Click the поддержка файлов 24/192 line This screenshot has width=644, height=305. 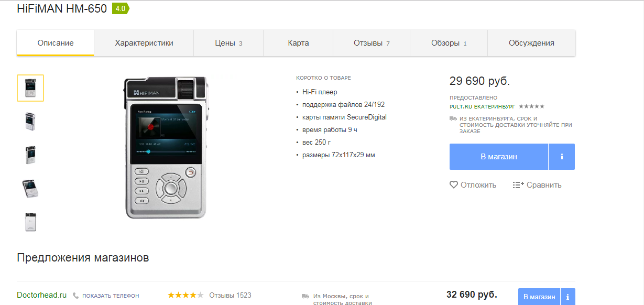point(343,105)
